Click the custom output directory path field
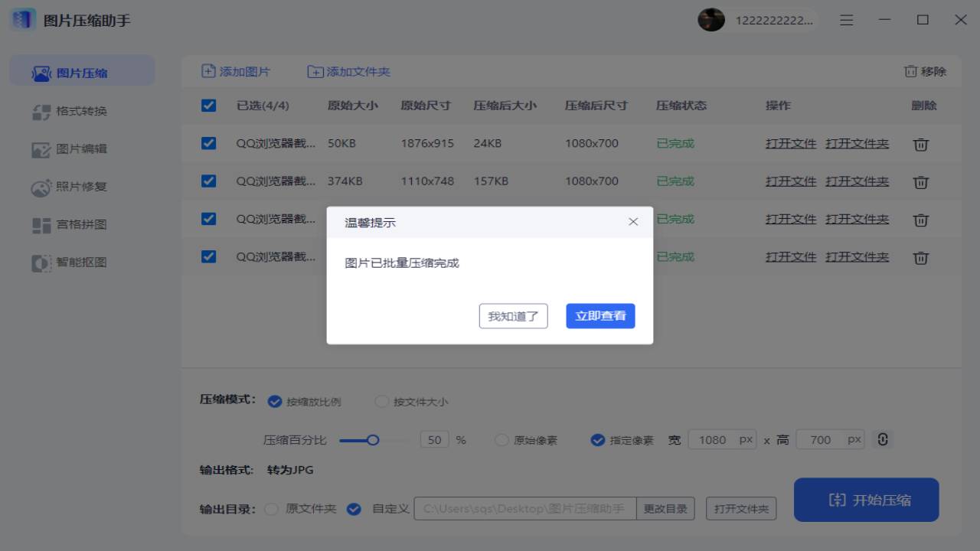Viewport: 980px width, 551px height. (x=524, y=508)
